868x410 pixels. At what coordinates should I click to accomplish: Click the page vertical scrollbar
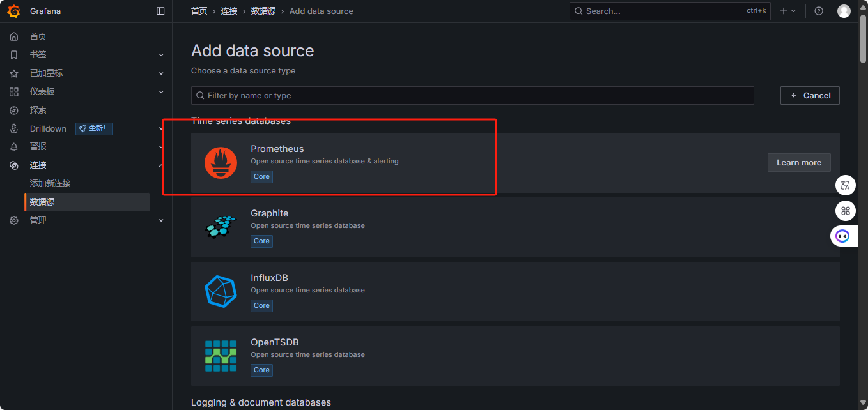tap(863, 38)
